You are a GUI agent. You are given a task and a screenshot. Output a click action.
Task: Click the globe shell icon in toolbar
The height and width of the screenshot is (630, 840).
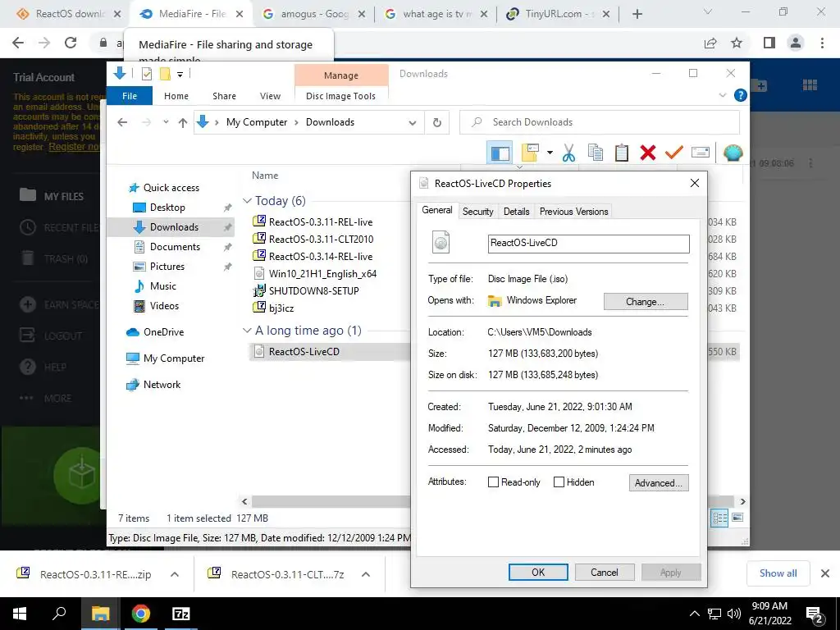click(733, 153)
